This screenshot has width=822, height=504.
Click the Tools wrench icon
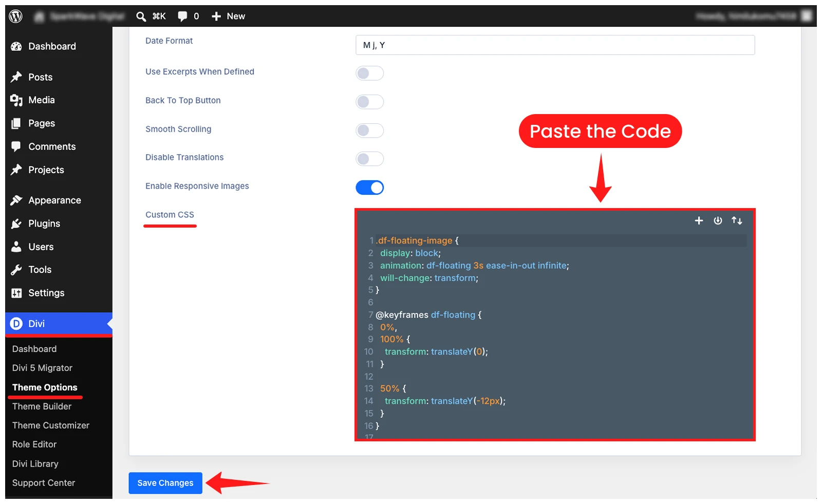(16, 270)
